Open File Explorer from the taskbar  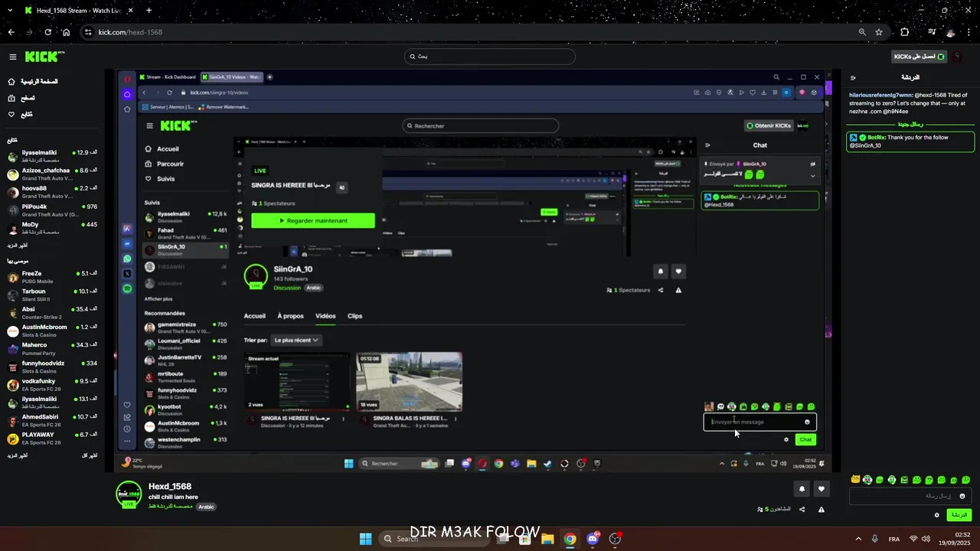coord(547,539)
